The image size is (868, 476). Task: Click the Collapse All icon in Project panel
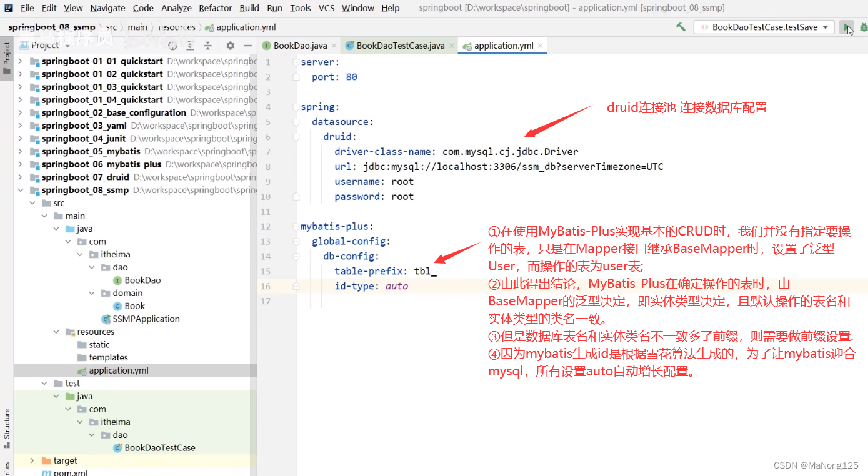click(x=207, y=46)
